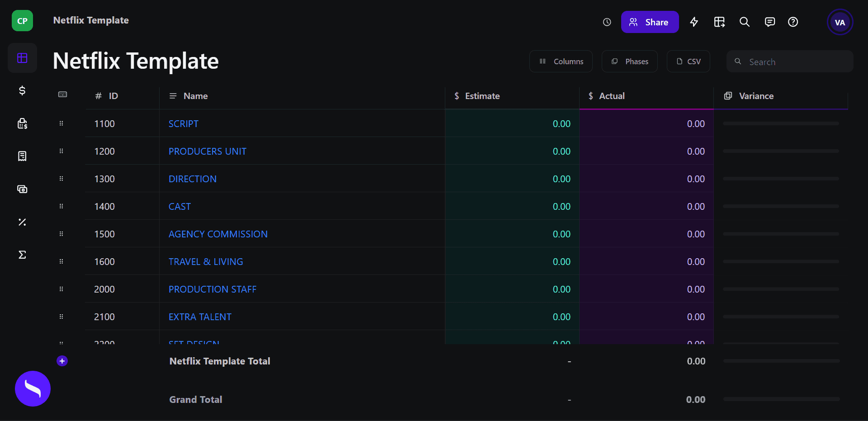Click the export table icon in the header

click(x=719, y=22)
